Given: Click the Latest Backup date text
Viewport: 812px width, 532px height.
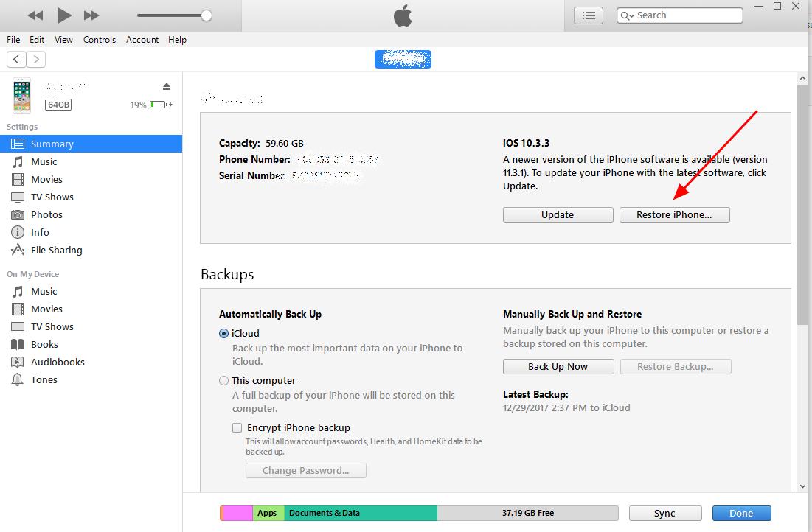Looking at the screenshot, I should 566,407.
